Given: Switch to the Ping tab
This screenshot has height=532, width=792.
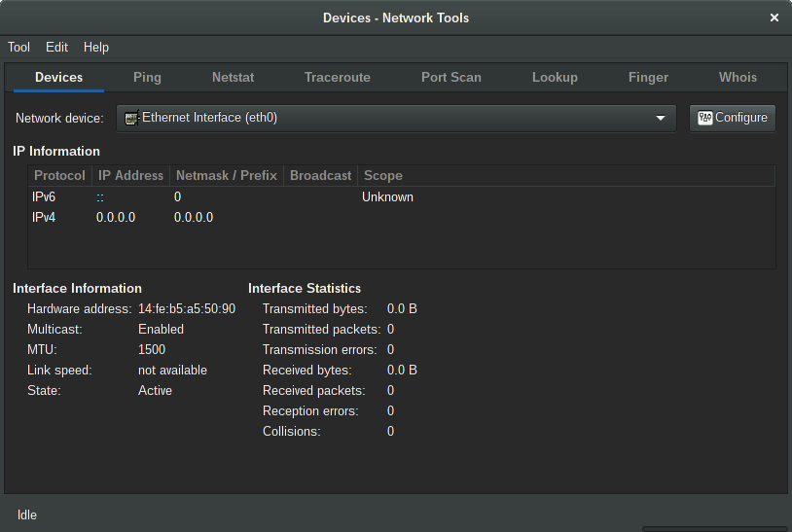Looking at the screenshot, I should pyautogui.click(x=147, y=77).
